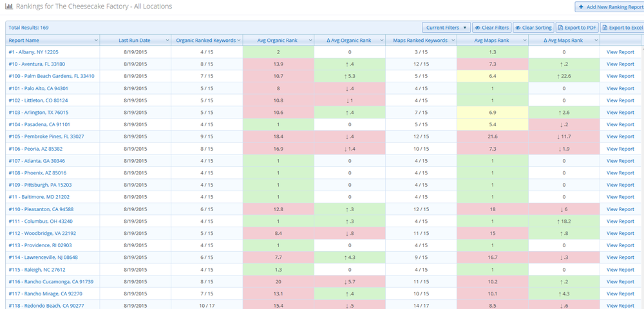Image resolution: width=644 pixels, height=309 pixels.
Task: Open the #111 - Columbus, OH 43240 link
Action: (x=40, y=221)
